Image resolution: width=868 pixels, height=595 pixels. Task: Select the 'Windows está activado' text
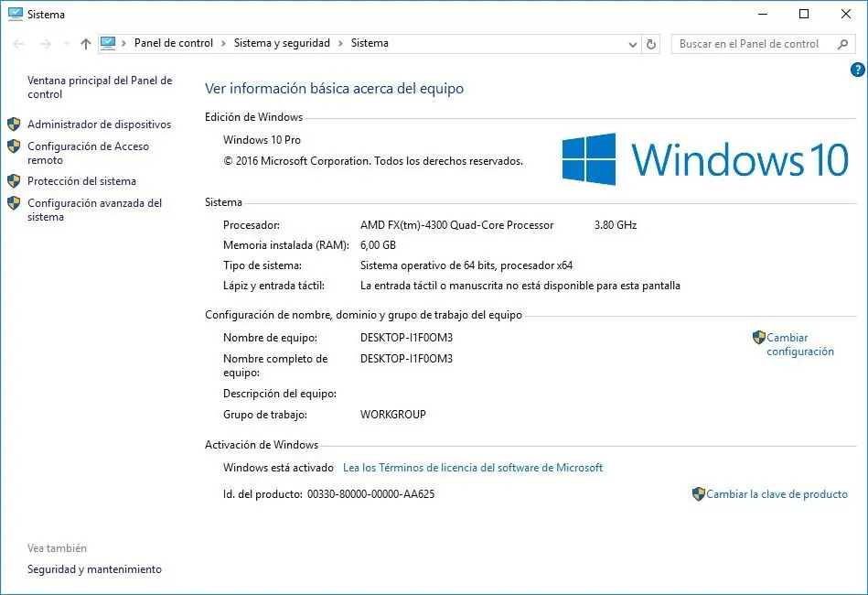(278, 468)
